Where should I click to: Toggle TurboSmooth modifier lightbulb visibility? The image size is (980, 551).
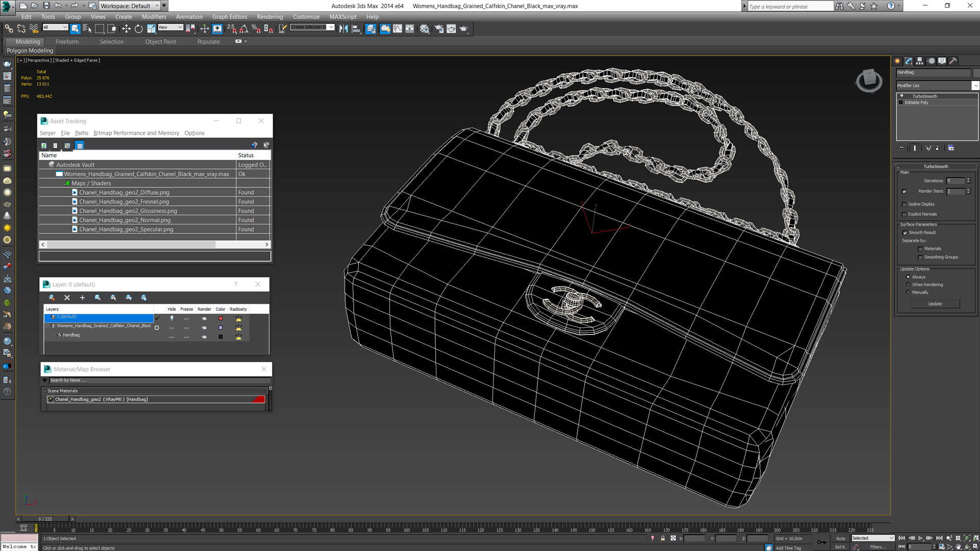pyautogui.click(x=901, y=96)
